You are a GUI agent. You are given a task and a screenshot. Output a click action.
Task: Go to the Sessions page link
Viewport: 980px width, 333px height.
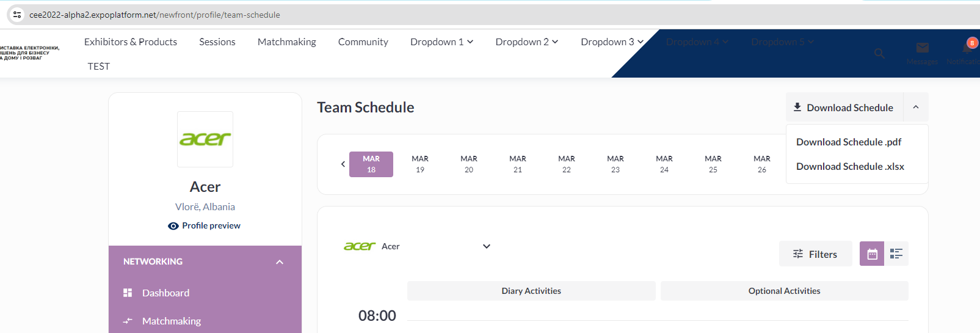[217, 42]
